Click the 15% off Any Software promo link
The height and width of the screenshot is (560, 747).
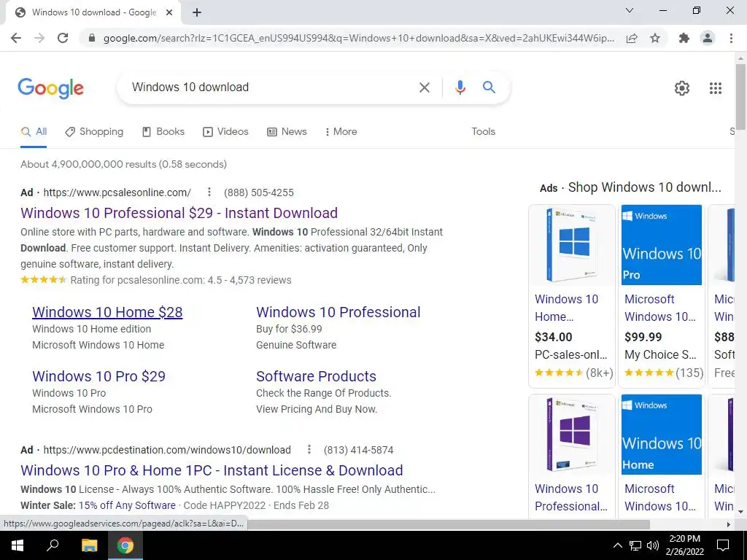click(127, 506)
